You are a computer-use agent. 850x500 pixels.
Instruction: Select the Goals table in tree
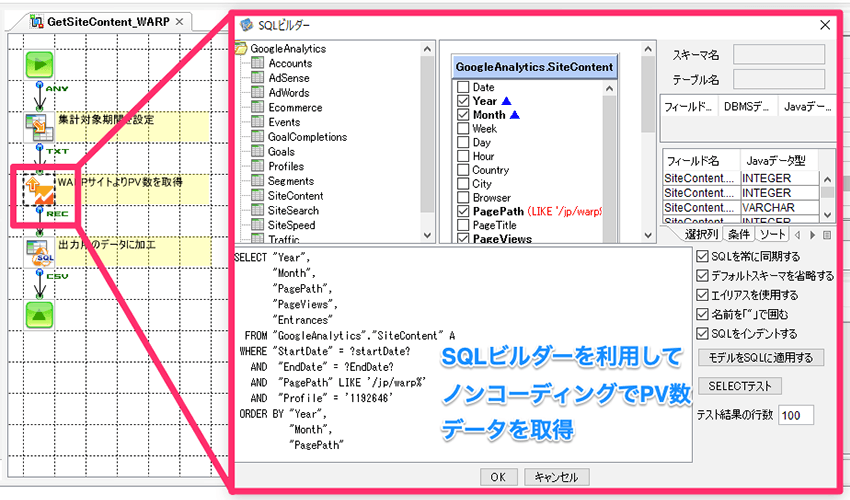pyautogui.click(x=281, y=151)
